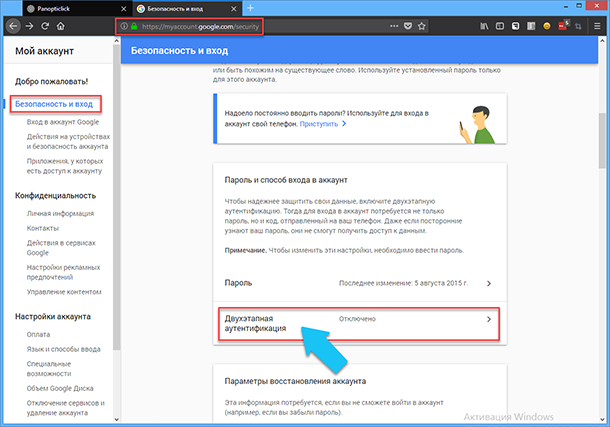610x427 pixels.
Task: Open Действия на устройствах и безопасность аккаунта
Action: click(x=68, y=142)
